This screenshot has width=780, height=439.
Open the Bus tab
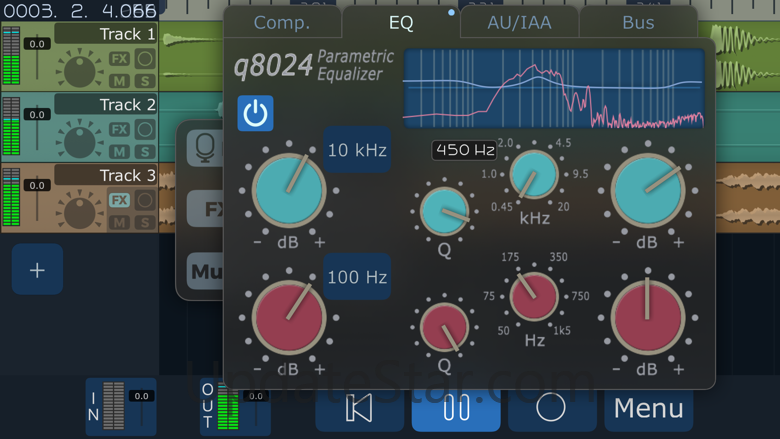(638, 22)
